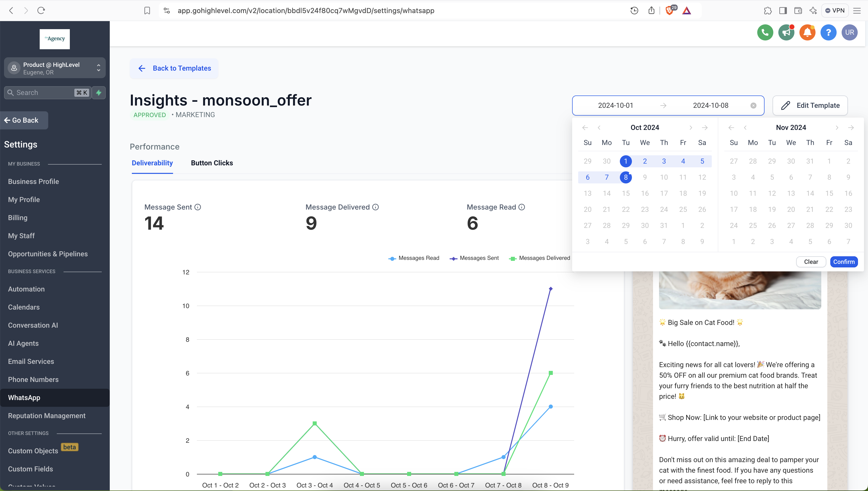Switch to the Button Clicks tab

tap(212, 163)
